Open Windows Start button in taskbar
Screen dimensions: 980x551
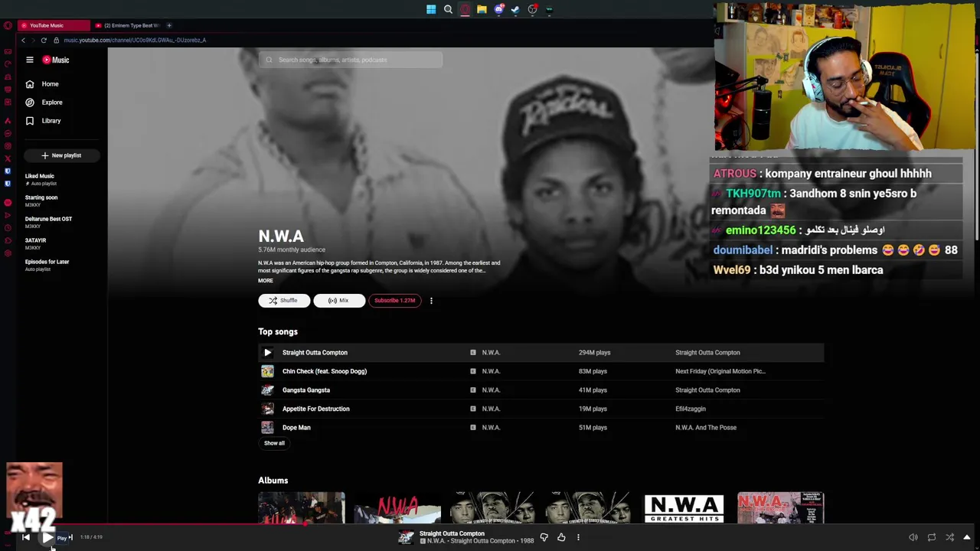pyautogui.click(x=431, y=9)
